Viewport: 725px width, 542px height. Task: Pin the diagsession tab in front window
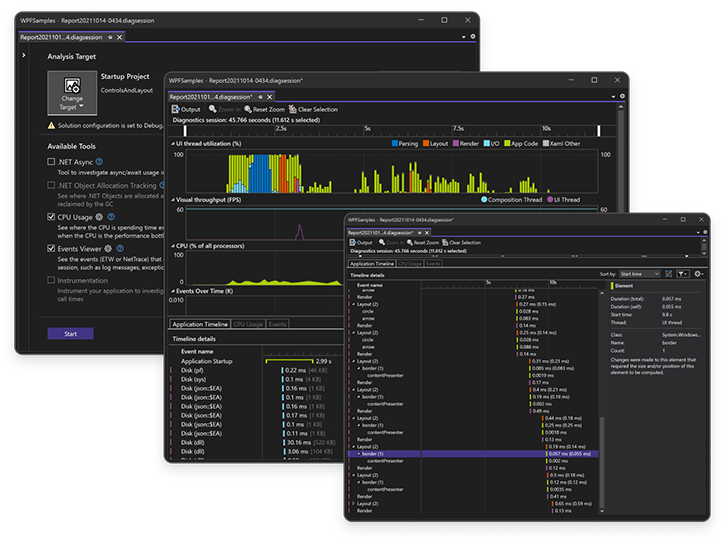(420, 233)
